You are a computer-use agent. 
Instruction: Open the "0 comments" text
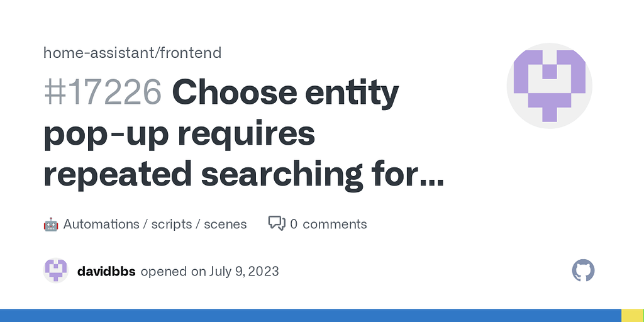[x=328, y=224]
